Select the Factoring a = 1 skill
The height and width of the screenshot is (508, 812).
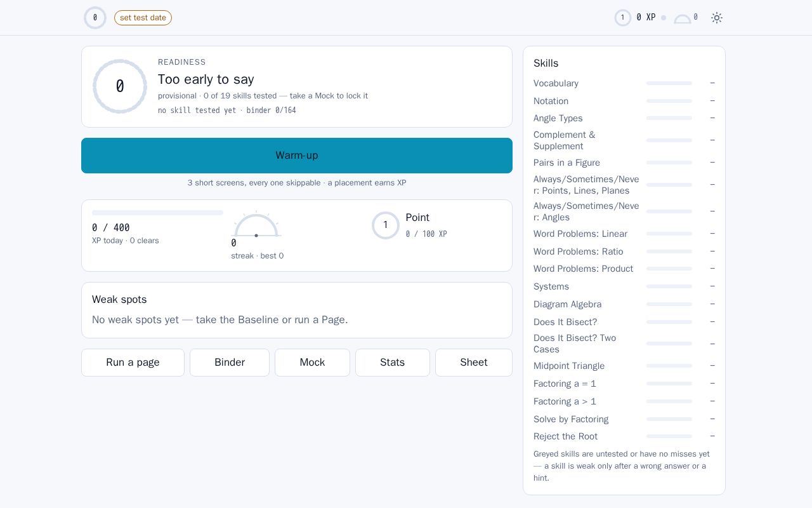click(x=624, y=384)
